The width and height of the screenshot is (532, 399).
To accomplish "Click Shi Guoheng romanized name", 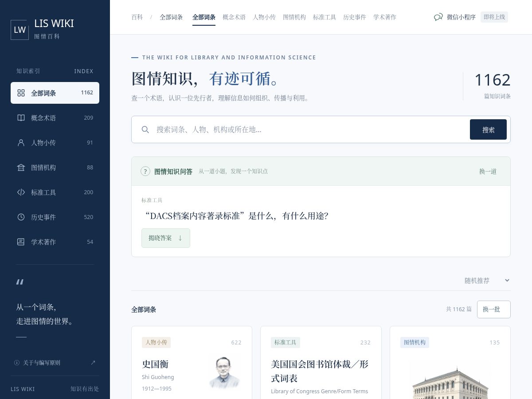I will pos(158,377).
